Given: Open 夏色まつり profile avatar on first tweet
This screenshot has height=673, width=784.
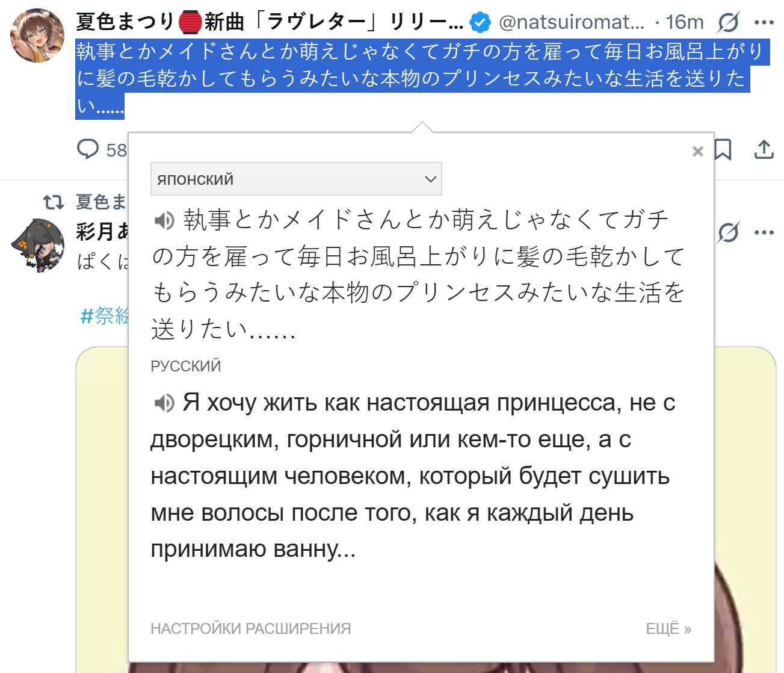Looking at the screenshot, I should [37, 36].
